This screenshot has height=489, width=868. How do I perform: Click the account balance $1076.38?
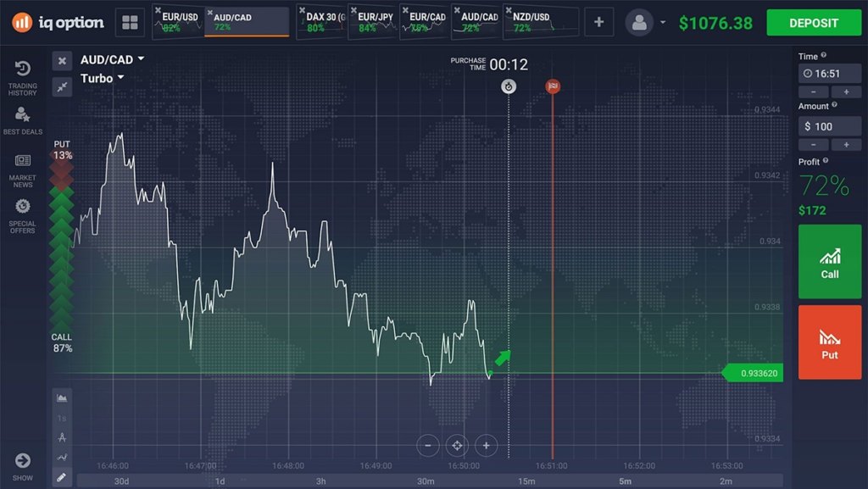tap(715, 23)
